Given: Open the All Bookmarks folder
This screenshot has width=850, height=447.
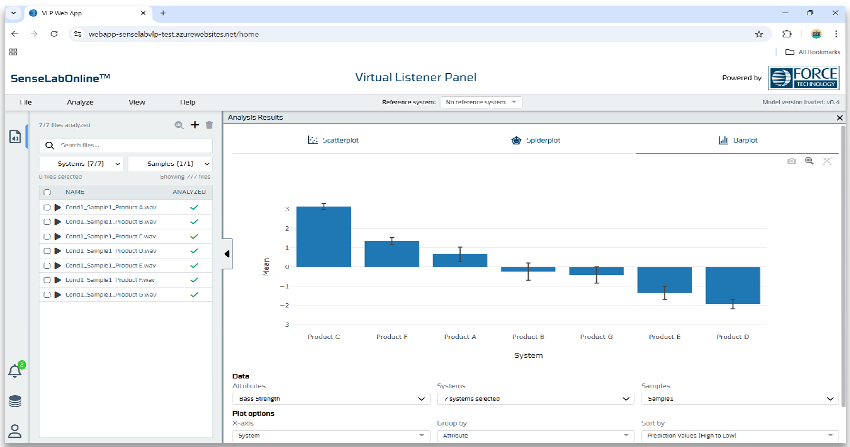Looking at the screenshot, I should [813, 52].
